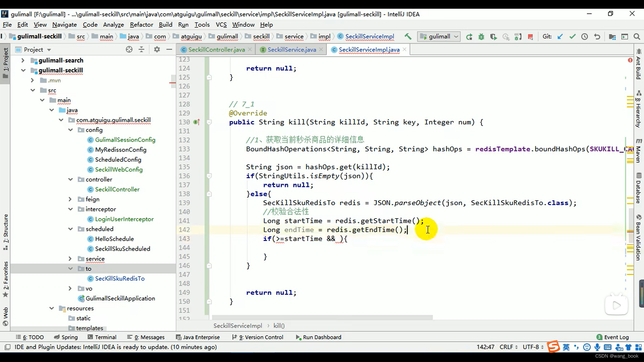644x362 pixels.
Task: Click the microphone icon in IME bar
Action: pyautogui.click(x=597, y=347)
